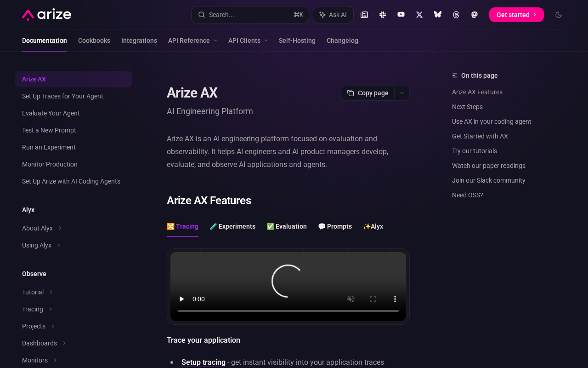Screen dimensions: 588x368
Task: Click the Get started button
Action: point(516,15)
